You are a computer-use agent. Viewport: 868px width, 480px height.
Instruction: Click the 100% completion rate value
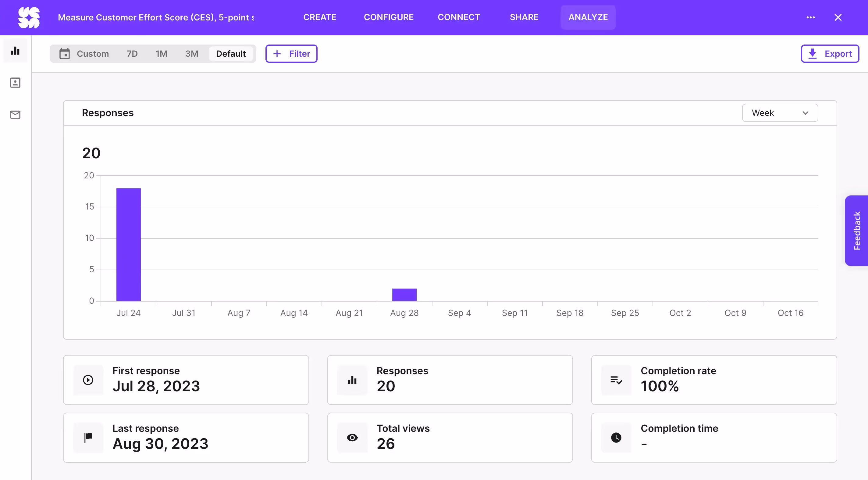pyautogui.click(x=660, y=386)
